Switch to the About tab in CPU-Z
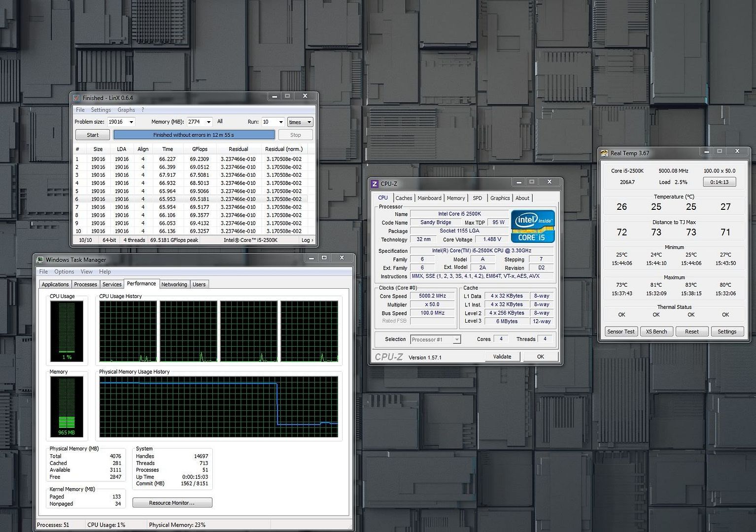The width and height of the screenshot is (756, 532). coord(522,198)
